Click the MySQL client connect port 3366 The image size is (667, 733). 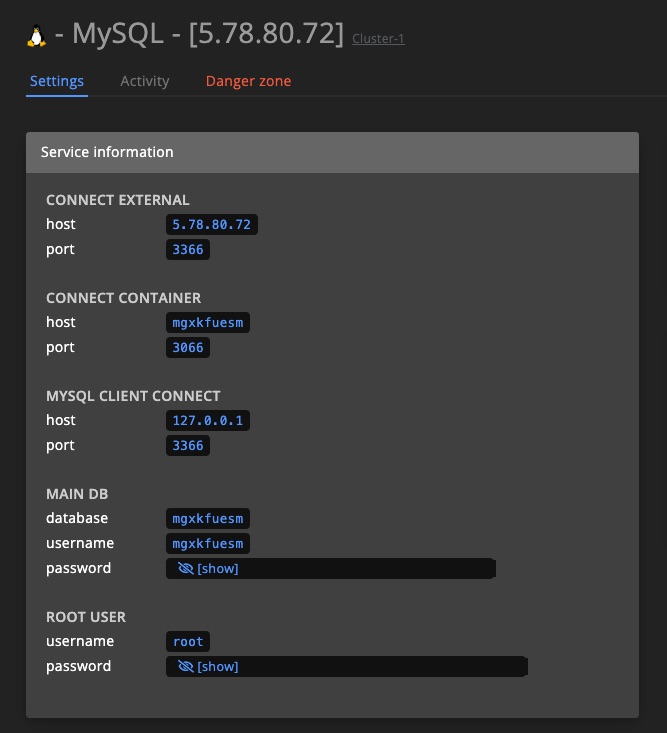pyautogui.click(x=188, y=446)
